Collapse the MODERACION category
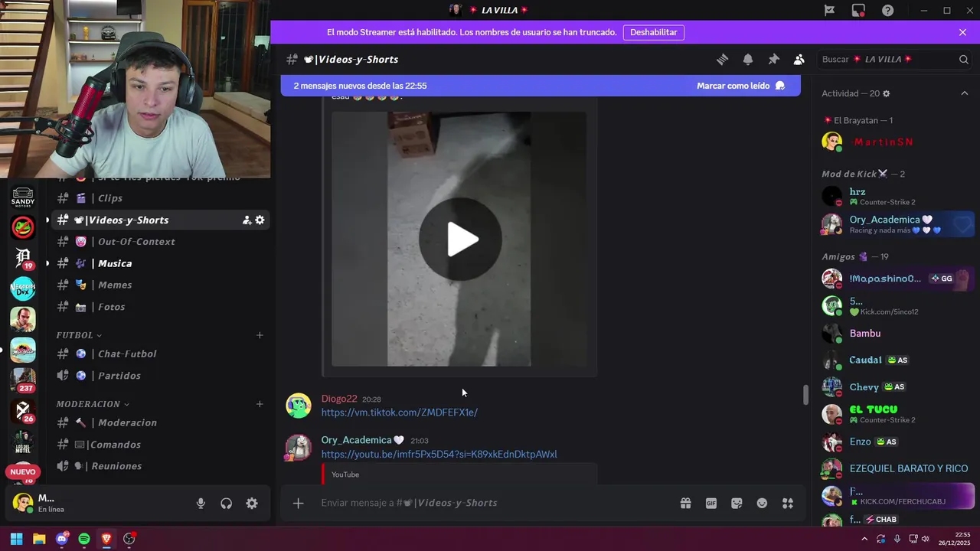This screenshot has height=551, width=980. [x=93, y=404]
